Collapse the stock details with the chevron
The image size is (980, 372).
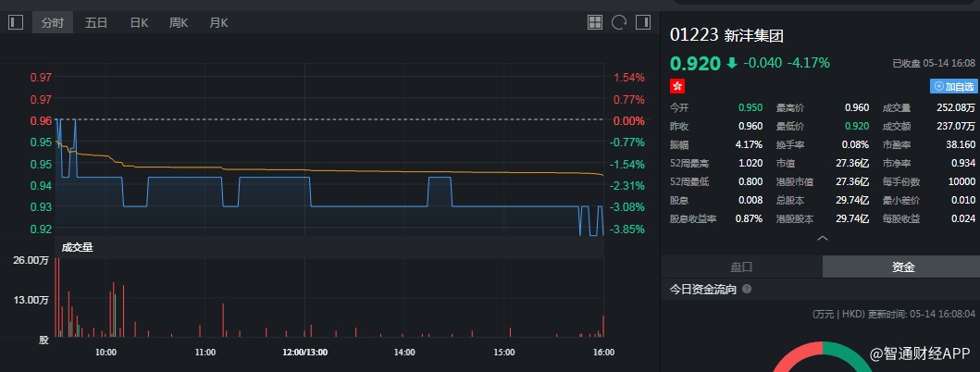822,239
